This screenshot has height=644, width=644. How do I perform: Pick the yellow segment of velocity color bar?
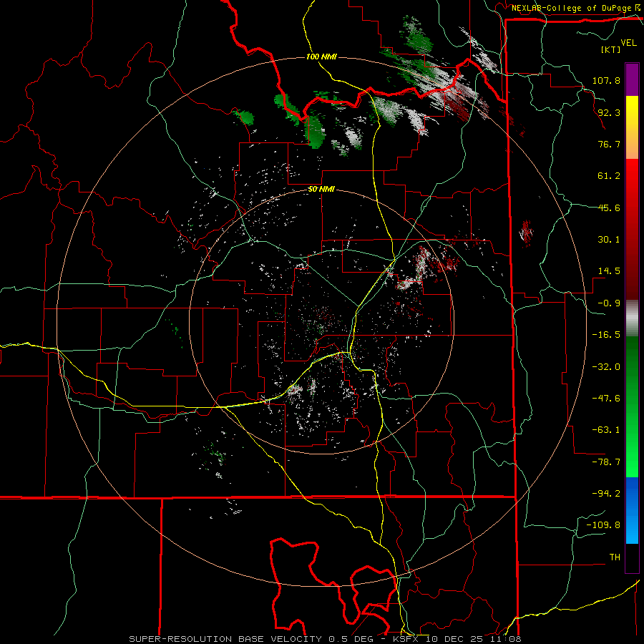[632, 109]
